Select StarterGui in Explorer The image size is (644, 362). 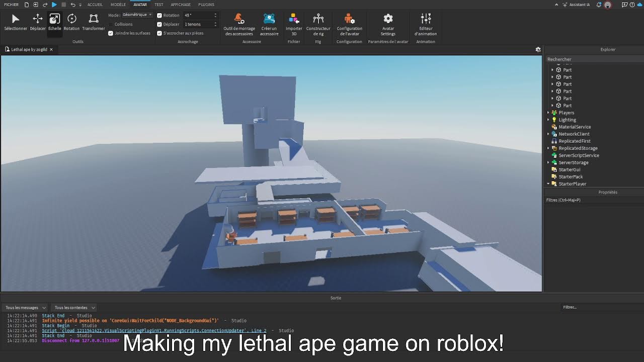point(569,169)
